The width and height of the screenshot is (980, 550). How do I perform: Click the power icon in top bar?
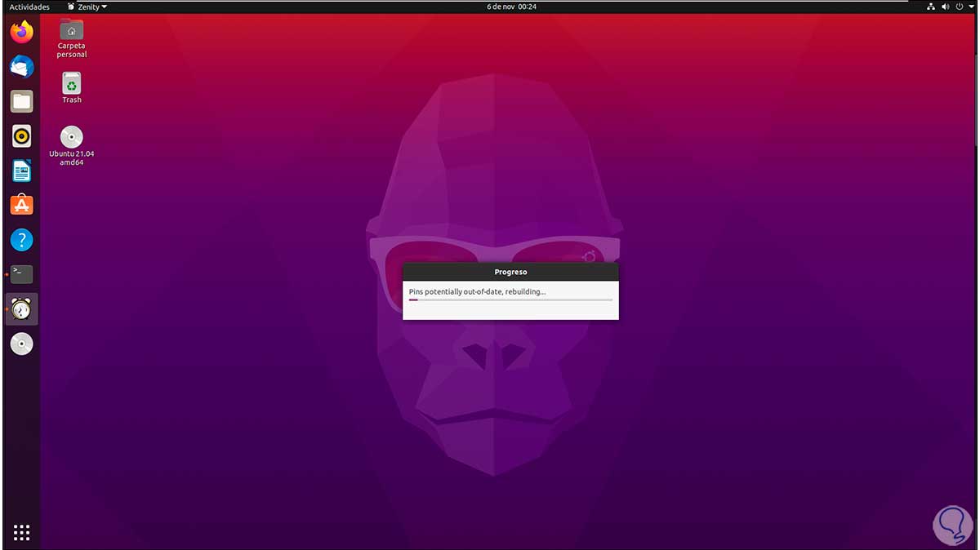point(959,7)
